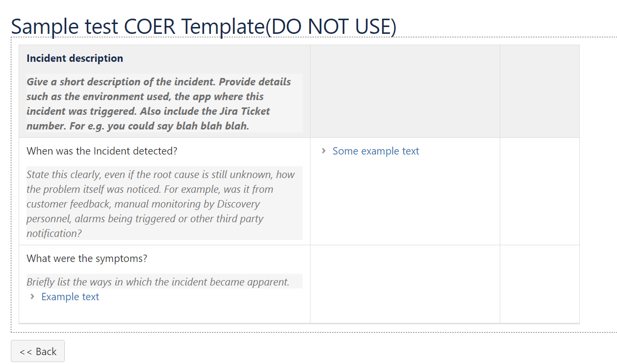Image resolution: width=617 pixels, height=364 pixels.
Task: Expand the chevron next to "Example text"
Action: (x=32, y=296)
